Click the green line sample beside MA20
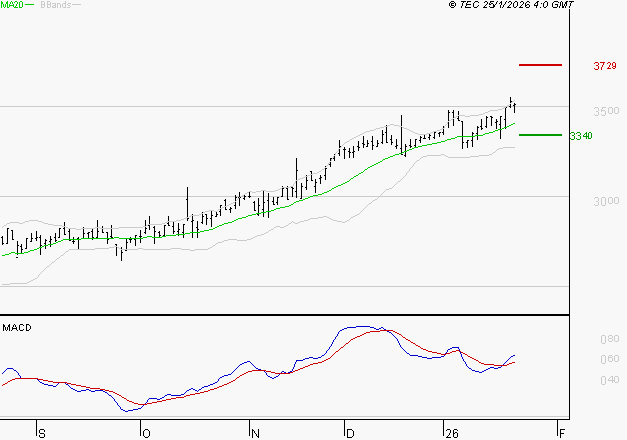This screenshot has width=627, height=440. pyautogui.click(x=29, y=5)
